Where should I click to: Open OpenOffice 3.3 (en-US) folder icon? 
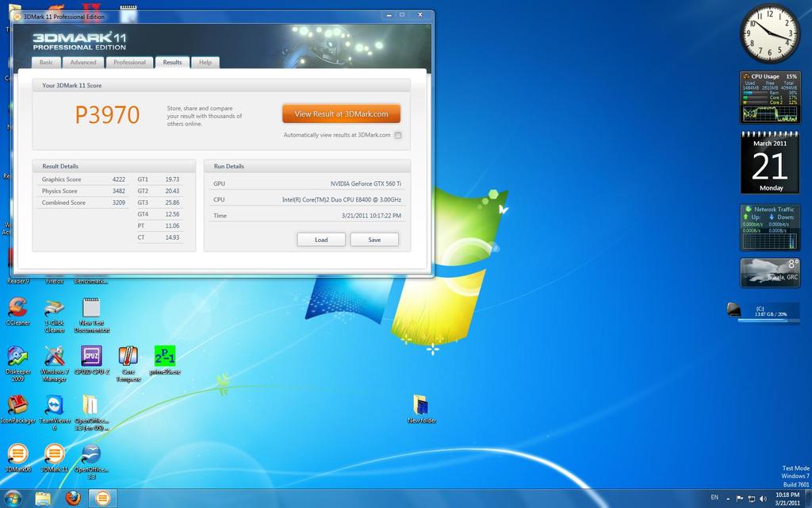tap(91, 413)
